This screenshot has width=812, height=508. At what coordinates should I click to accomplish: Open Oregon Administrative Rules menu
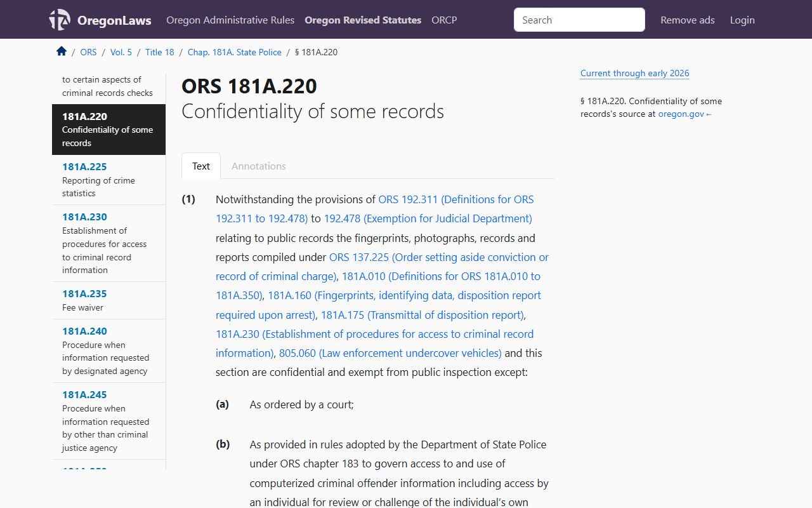[230, 20]
